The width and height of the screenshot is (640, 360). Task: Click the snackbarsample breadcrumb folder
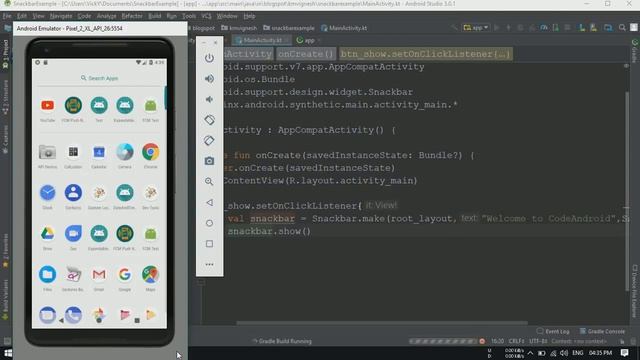289,28
